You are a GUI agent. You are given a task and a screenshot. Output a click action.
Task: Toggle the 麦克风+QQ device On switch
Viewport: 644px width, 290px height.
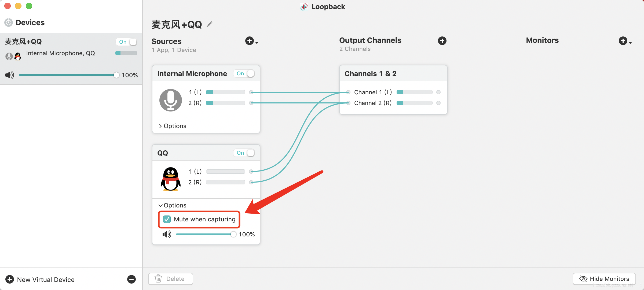click(x=127, y=42)
